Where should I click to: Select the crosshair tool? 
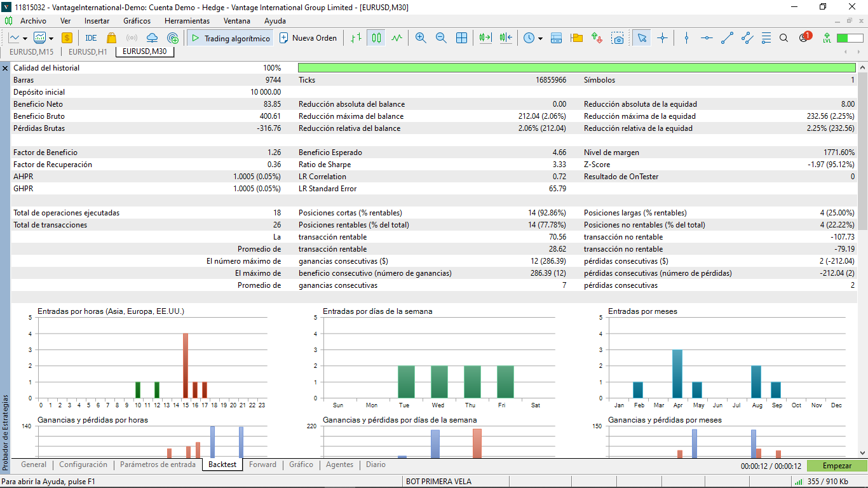tap(663, 38)
